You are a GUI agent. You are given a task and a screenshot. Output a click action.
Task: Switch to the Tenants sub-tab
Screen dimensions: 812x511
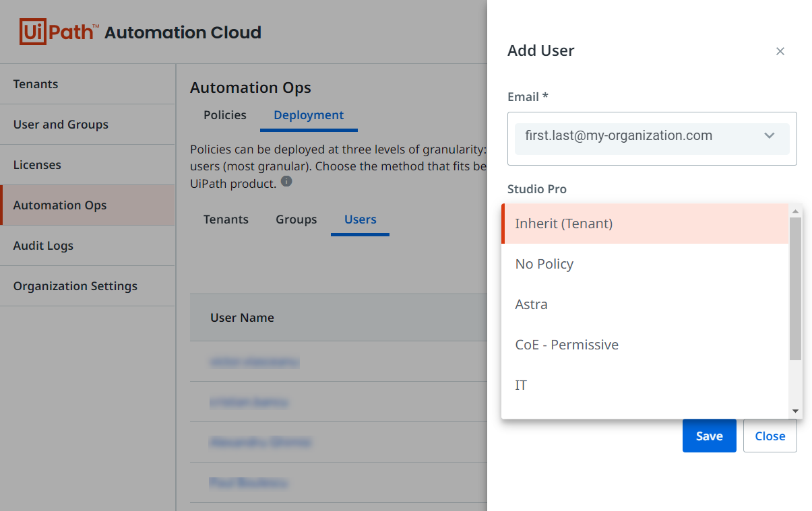tap(226, 219)
